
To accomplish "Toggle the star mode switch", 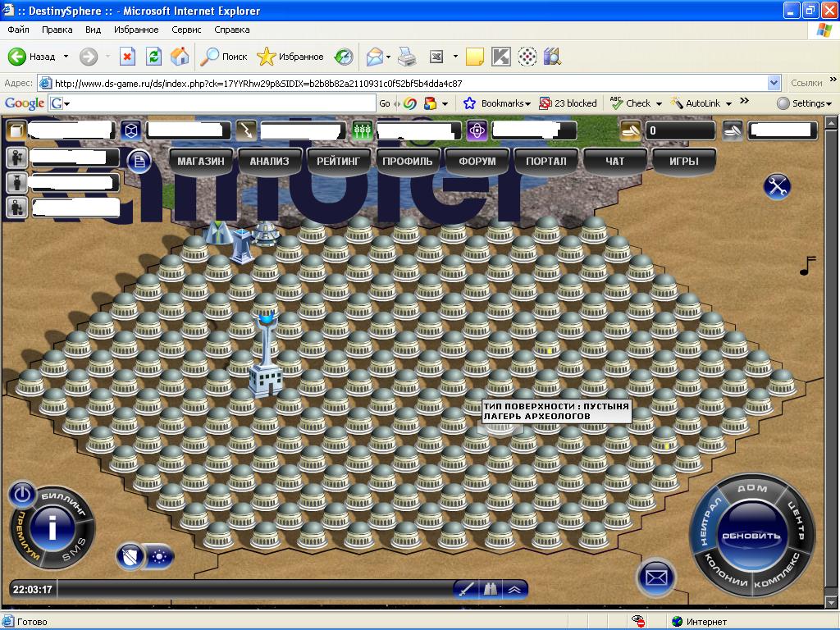I will (x=158, y=557).
